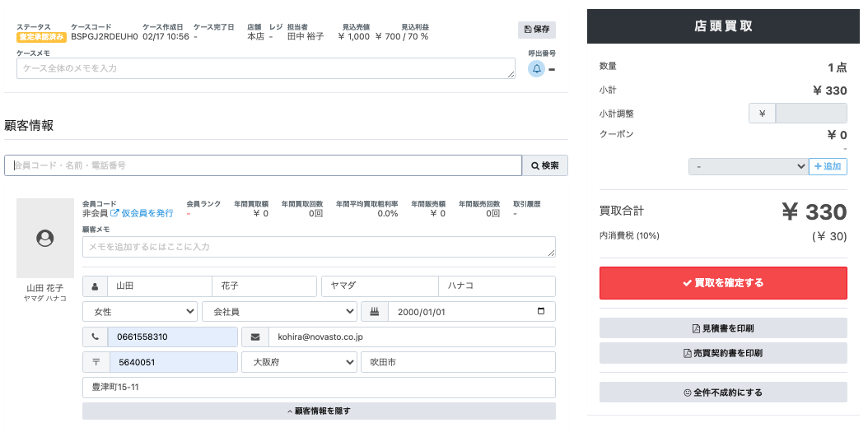Click the 査定承認済み status badge
868x432 pixels.
tap(41, 37)
